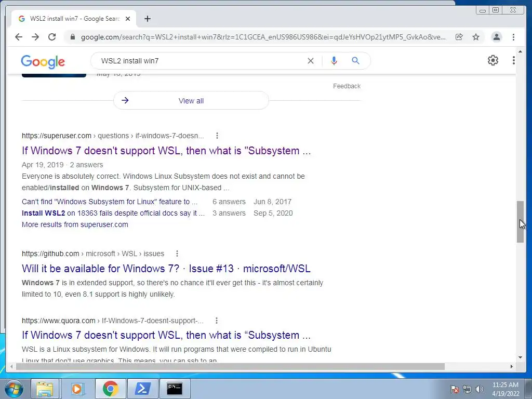Click the address bar URL

point(263,37)
